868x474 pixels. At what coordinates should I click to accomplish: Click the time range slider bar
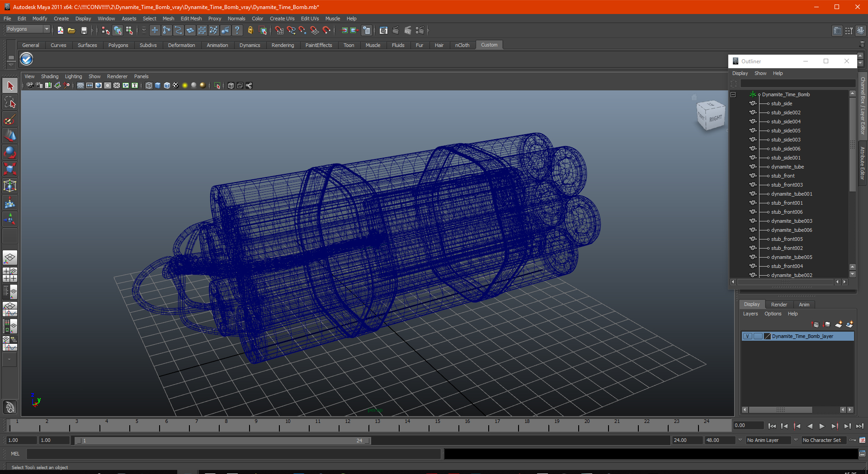(x=222, y=441)
